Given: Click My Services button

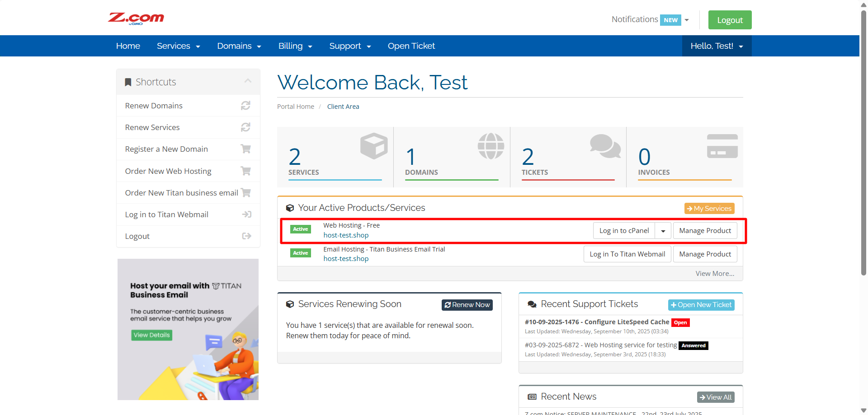Looking at the screenshot, I should coord(709,208).
